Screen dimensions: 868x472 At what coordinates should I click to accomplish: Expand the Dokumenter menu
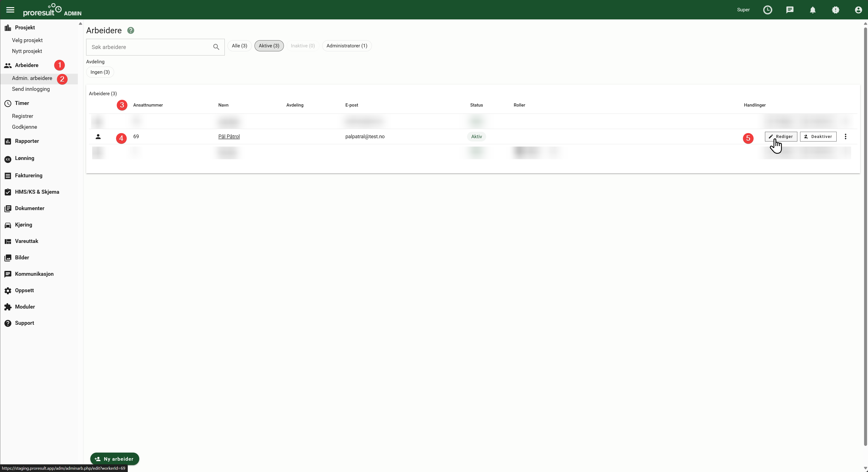point(30,208)
